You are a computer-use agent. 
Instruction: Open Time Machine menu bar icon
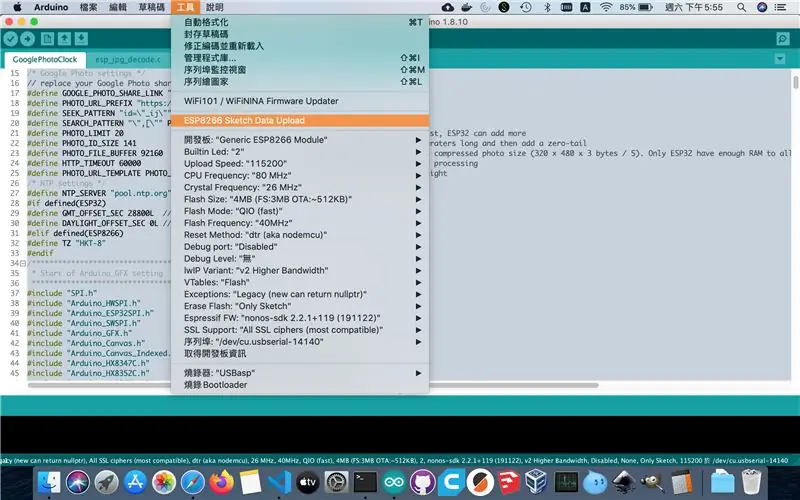point(526,7)
